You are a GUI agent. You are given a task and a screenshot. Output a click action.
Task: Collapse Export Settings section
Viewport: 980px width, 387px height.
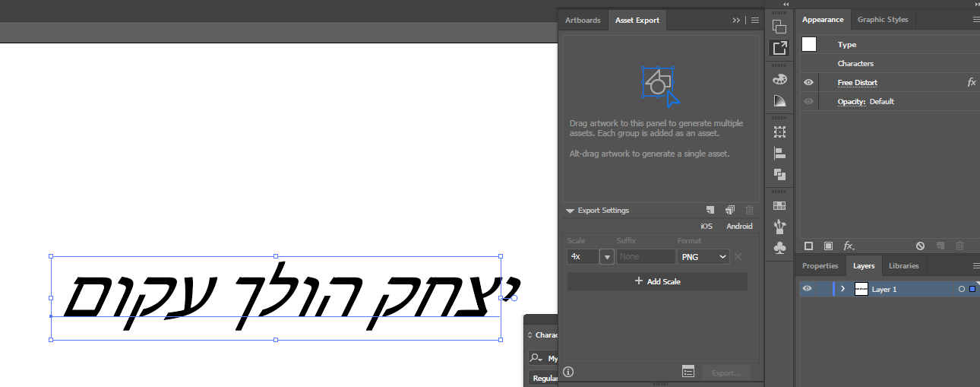(x=570, y=211)
